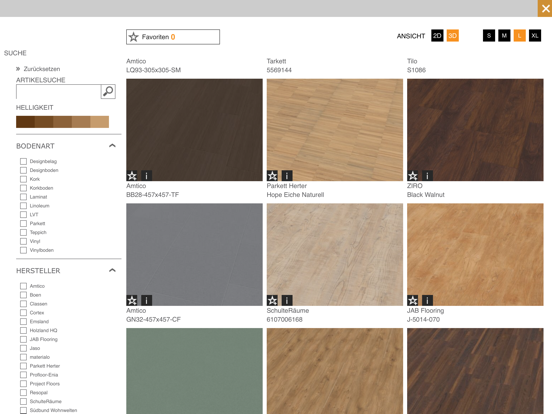
Task: Open the Favoriten list
Action: coord(173,37)
